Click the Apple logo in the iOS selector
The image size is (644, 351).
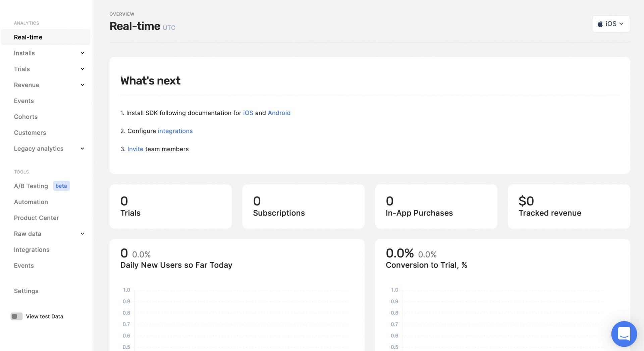(x=600, y=23)
